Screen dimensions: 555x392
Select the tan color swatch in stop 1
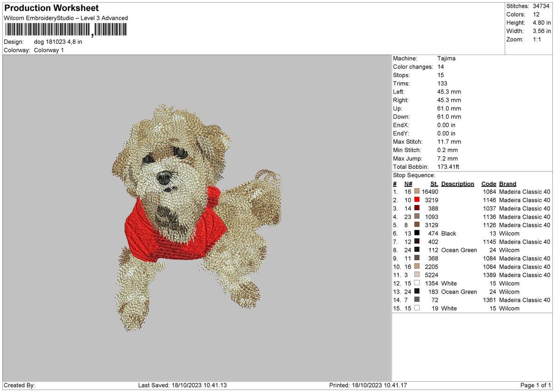point(417,192)
